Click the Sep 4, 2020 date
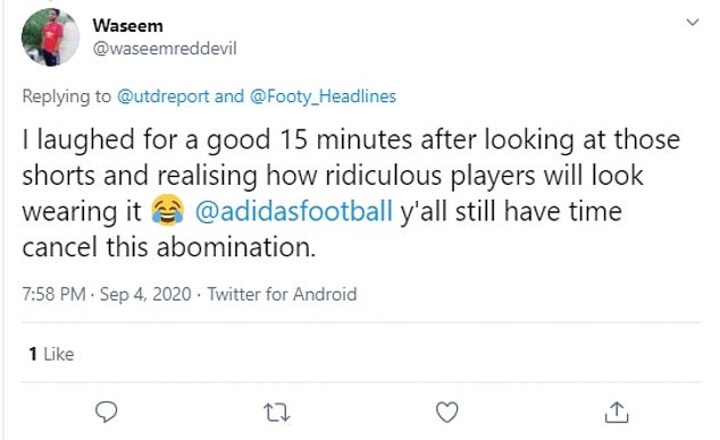Screen dimensions: 720x440 point(132,295)
